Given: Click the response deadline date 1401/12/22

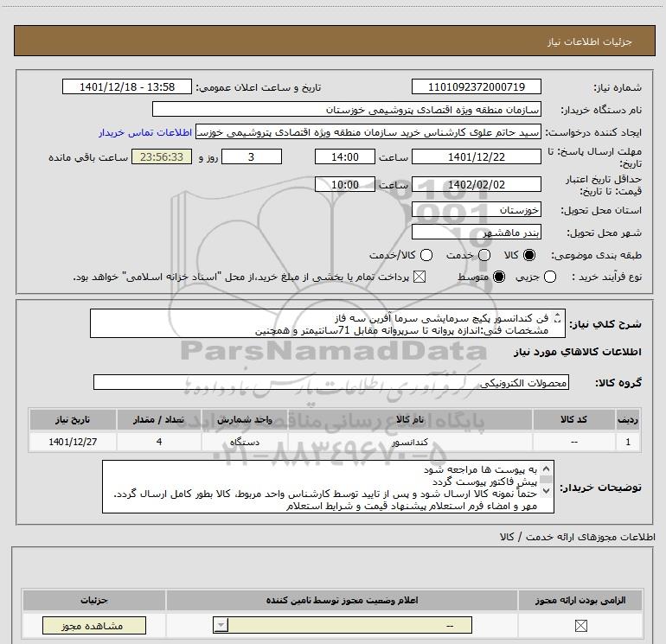Looking at the screenshot, I should (x=476, y=156).
